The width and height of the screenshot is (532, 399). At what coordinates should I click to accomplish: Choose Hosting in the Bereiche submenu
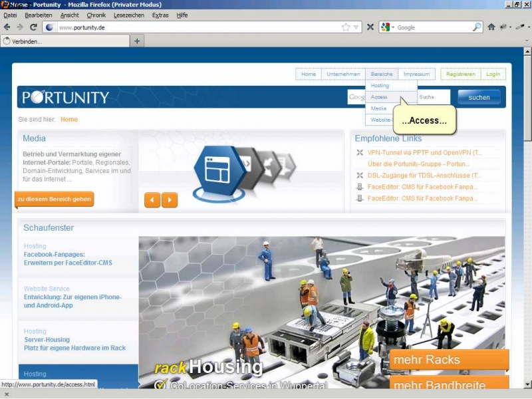click(380, 86)
